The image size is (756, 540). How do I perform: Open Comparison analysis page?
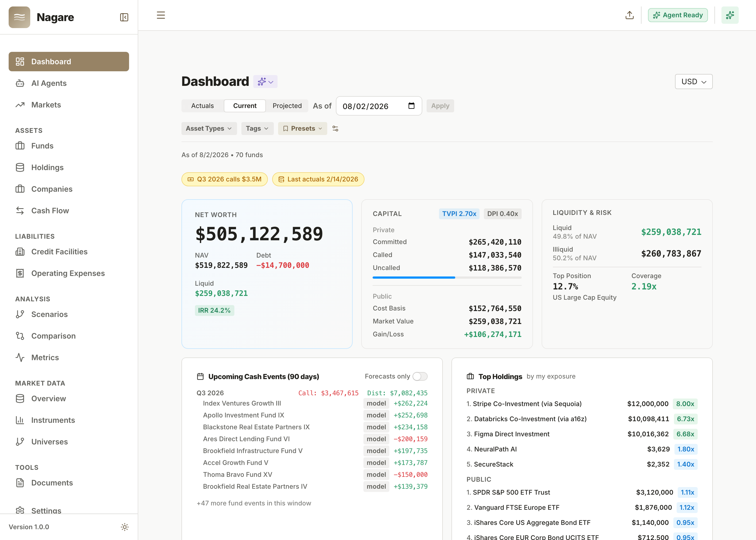click(69, 336)
